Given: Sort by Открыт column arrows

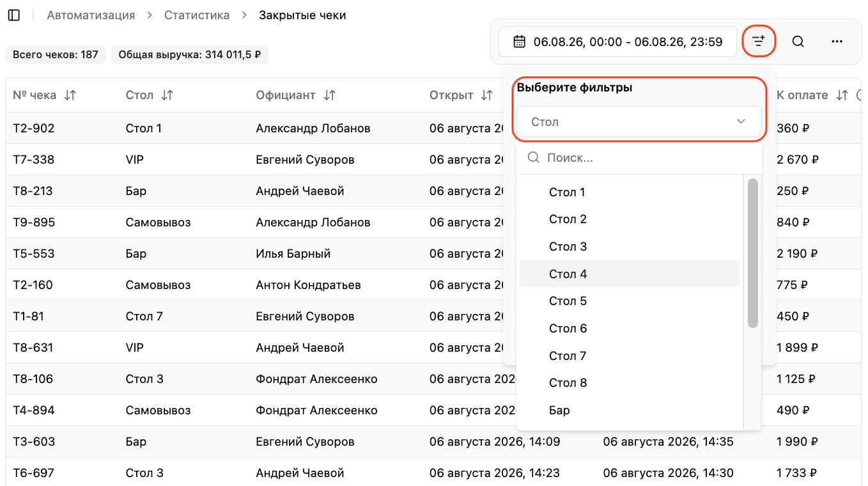Looking at the screenshot, I should coord(487,95).
